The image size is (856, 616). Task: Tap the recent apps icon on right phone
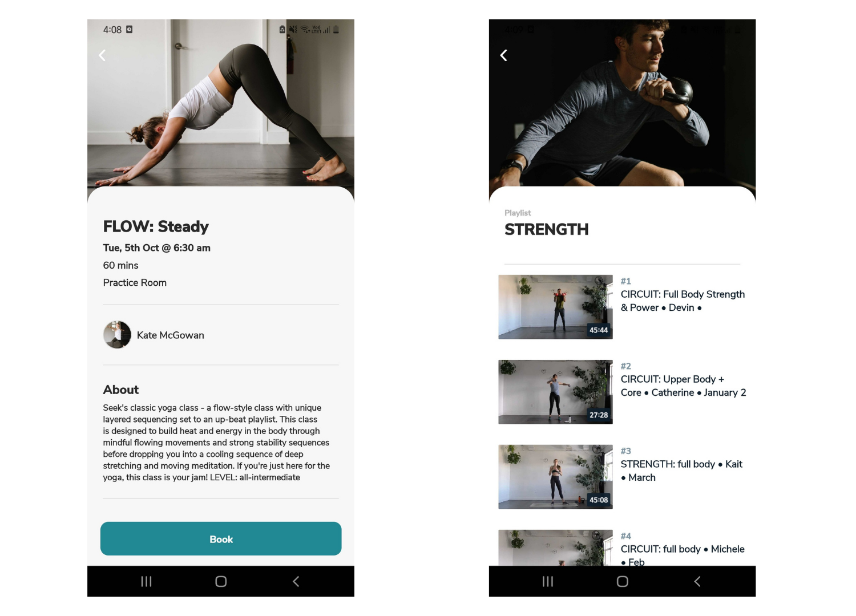[548, 581]
